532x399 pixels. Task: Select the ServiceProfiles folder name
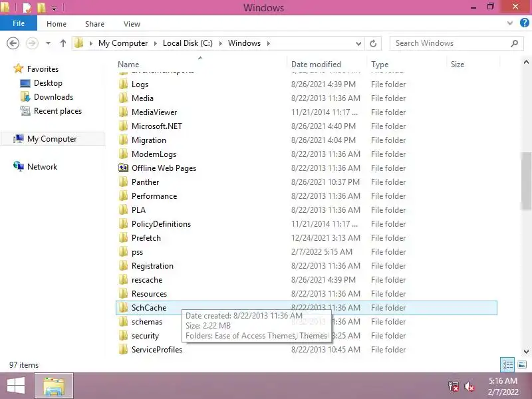pyautogui.click(x=157, y=350)
